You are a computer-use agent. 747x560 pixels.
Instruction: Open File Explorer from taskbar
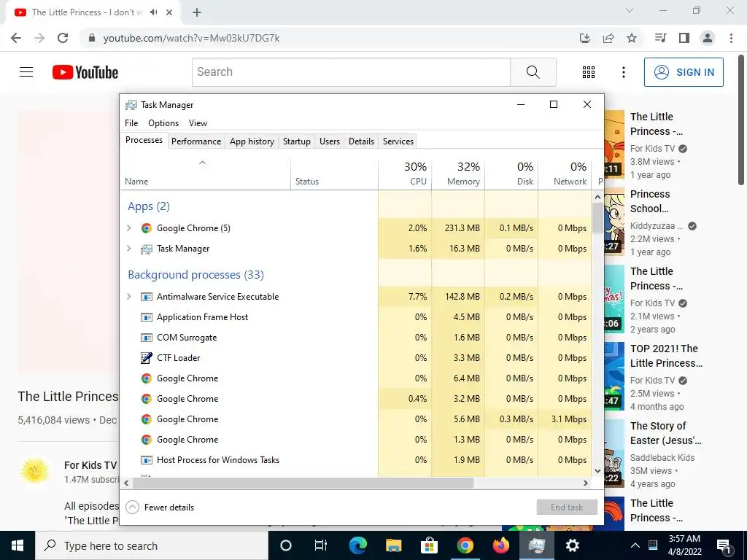tap(393, 545)
